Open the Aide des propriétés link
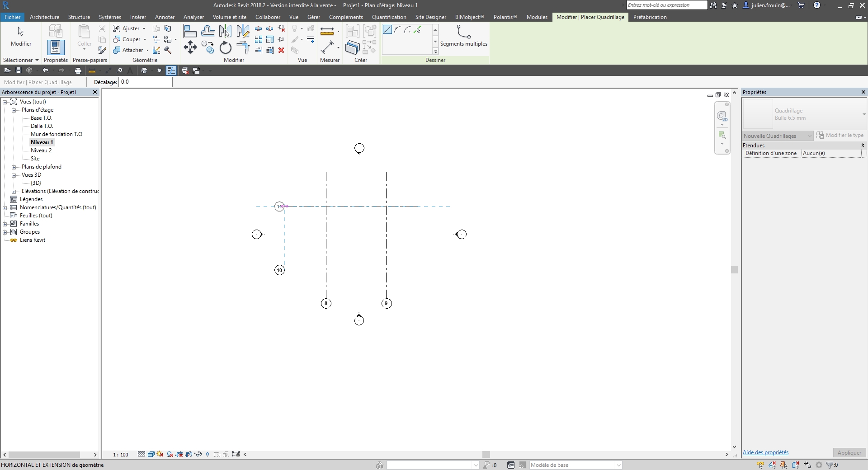This screenshot has height=470, width=868. point(765,452)
